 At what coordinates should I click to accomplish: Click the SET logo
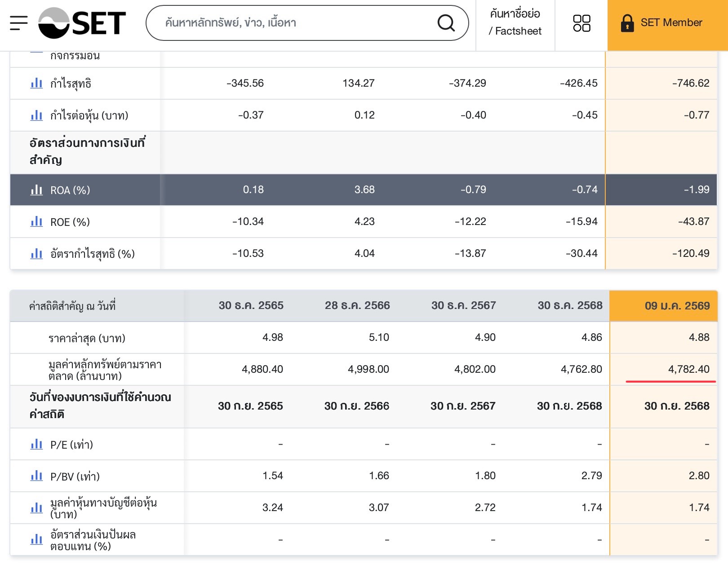tap(82, 23)
